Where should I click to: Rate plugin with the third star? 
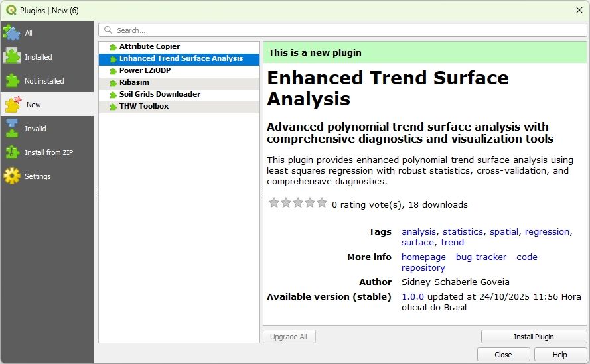coord(298,203)
